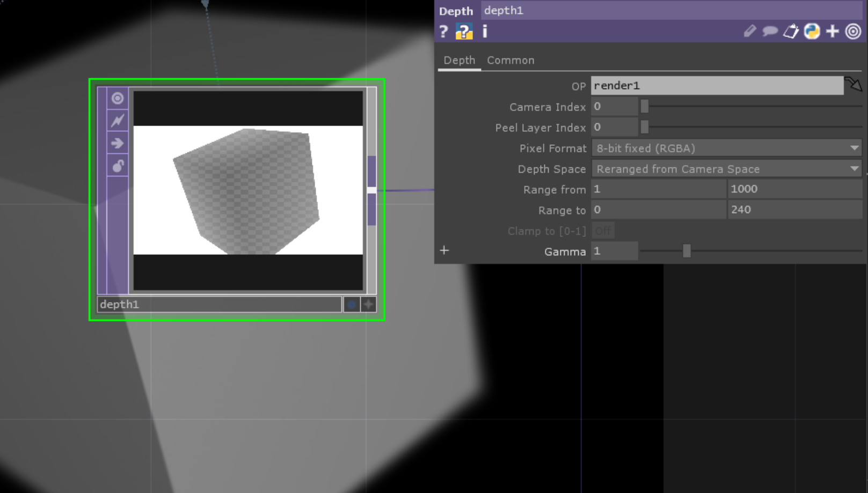Click the plus icon in parameter header
The height and width of the screenshot is (493, 868).
point(833,31)
